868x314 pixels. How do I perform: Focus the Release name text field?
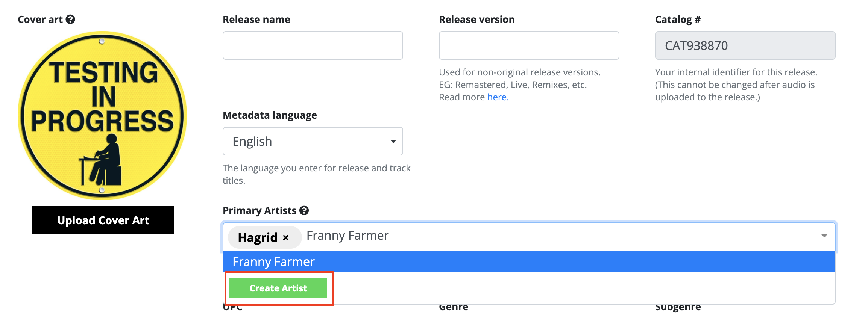coord(313,45)
